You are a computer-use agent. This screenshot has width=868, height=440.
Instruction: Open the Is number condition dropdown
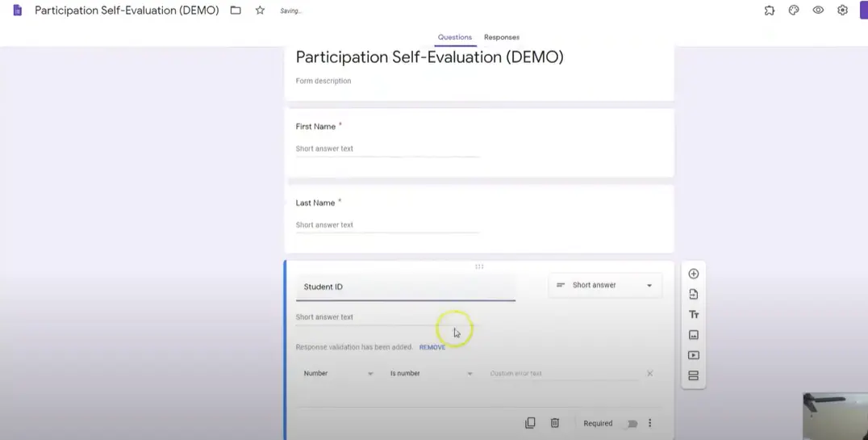[431, 374]
